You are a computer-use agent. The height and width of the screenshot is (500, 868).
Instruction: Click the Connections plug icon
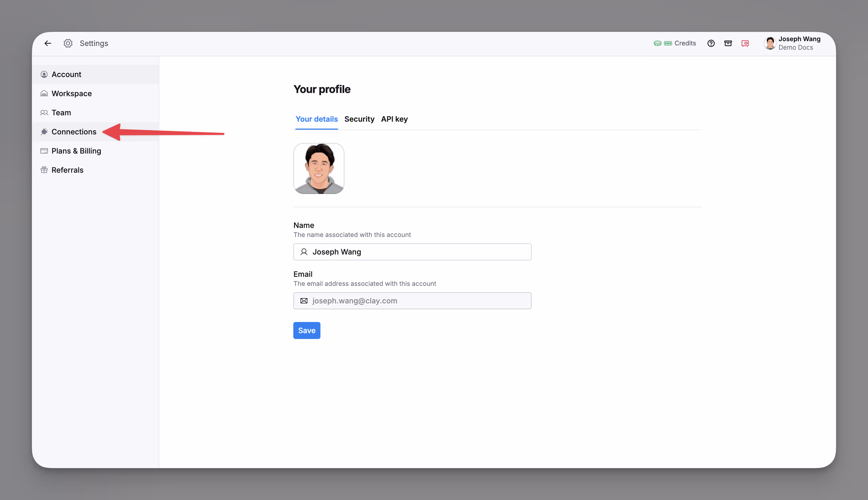click(44, 132)
